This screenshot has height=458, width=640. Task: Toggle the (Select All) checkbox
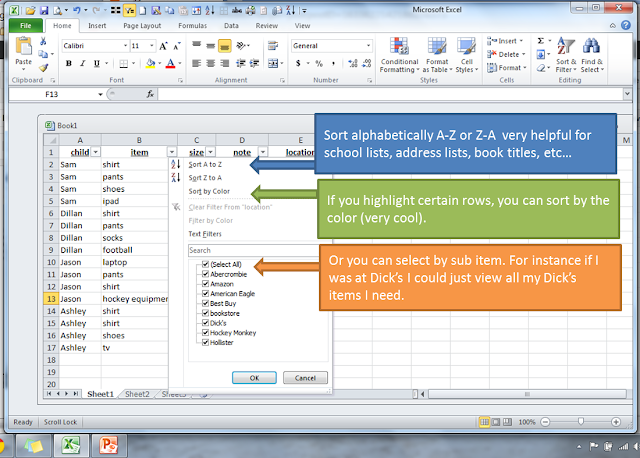[x=206, y=264]
